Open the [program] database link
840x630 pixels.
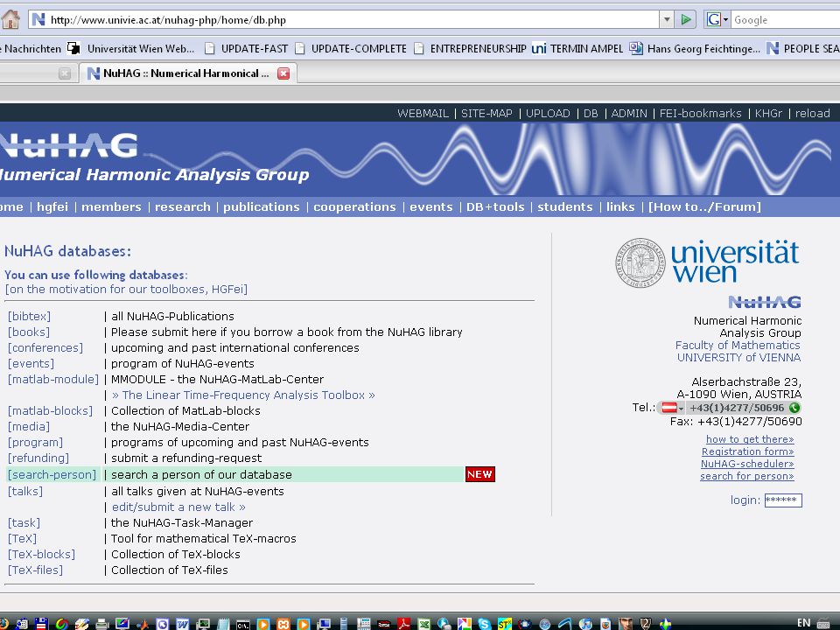[35, 443]
